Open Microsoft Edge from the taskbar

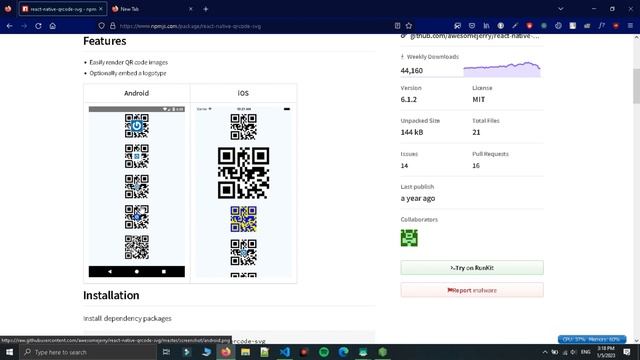(x=343, y=352)
